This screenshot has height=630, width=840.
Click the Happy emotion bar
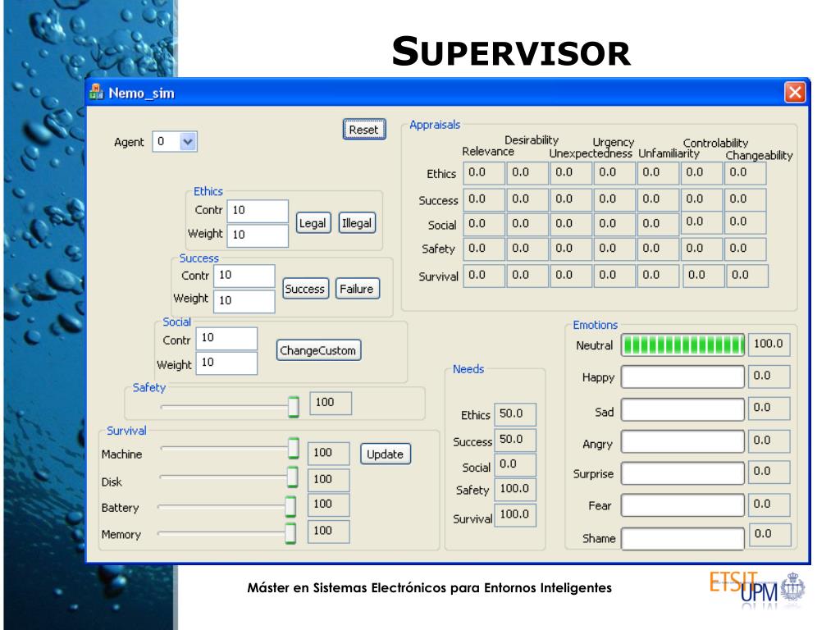[x=682, y=377]
